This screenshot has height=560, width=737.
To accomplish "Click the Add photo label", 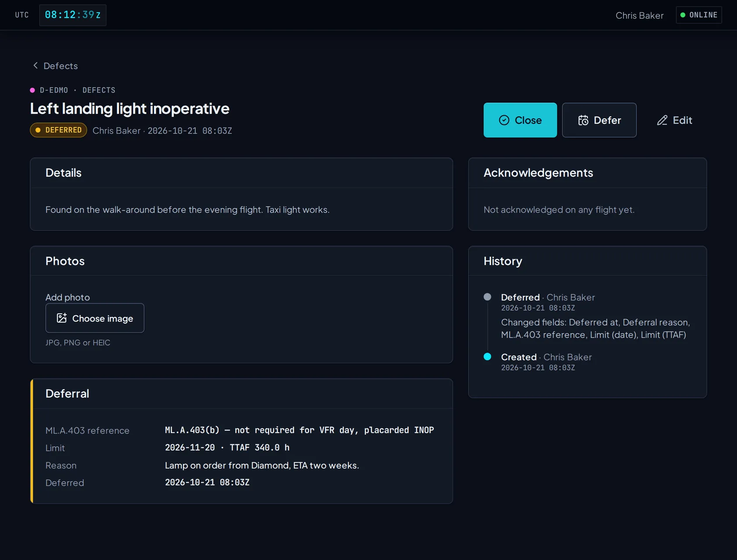I will tap(68, 297).
